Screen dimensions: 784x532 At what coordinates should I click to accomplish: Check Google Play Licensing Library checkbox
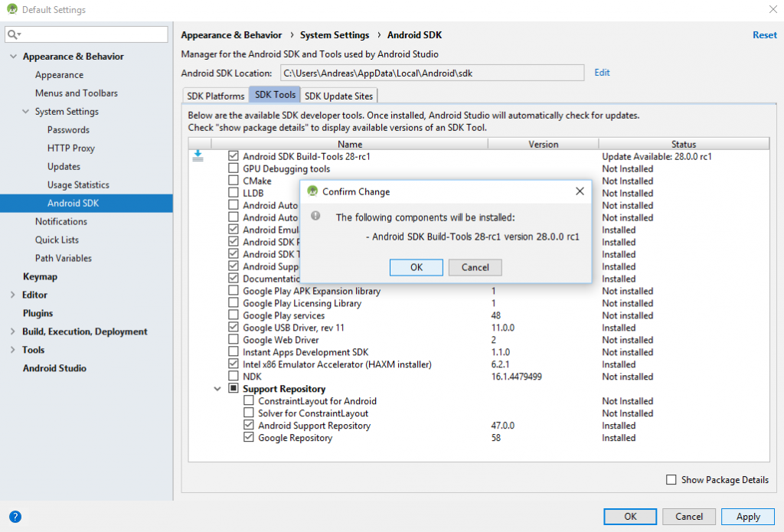[234, 303]
